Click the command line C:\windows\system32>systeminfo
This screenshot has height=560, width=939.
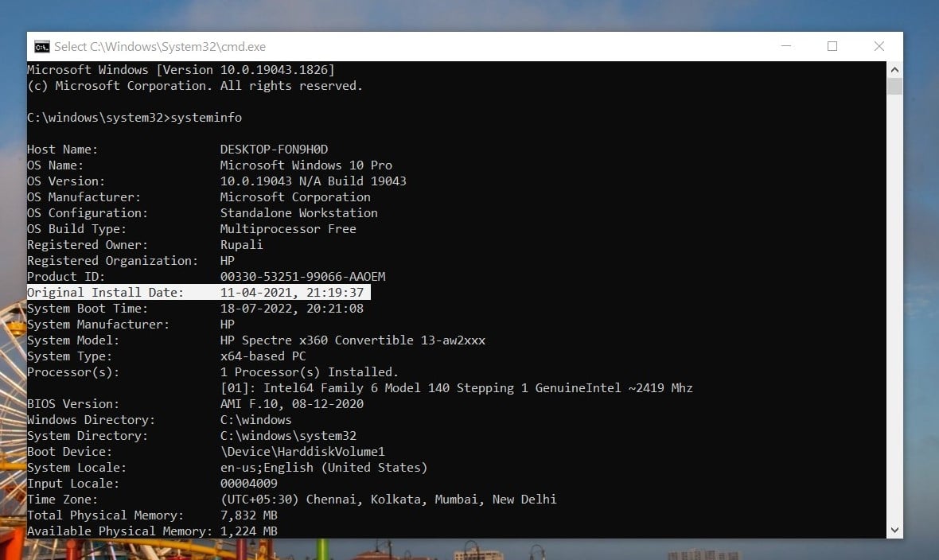[x=134, y=118]
